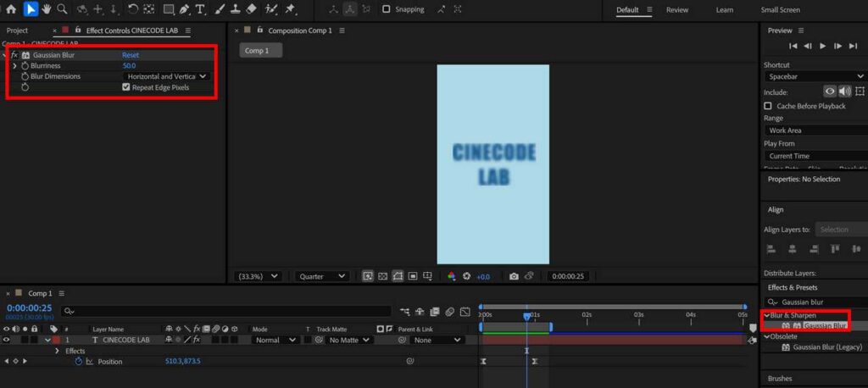Click the exposure value +0.0
This screenshot has height=388, width=868.
[482, 277]
